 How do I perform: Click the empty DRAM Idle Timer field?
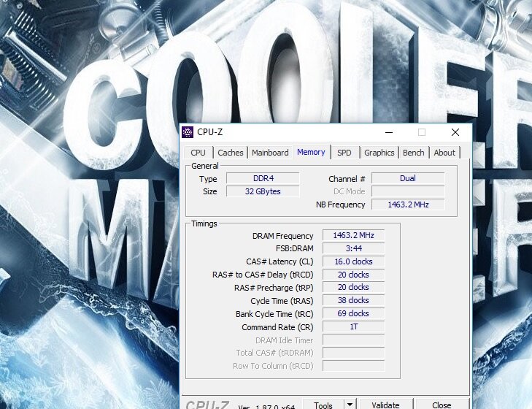tap(353, 340)
